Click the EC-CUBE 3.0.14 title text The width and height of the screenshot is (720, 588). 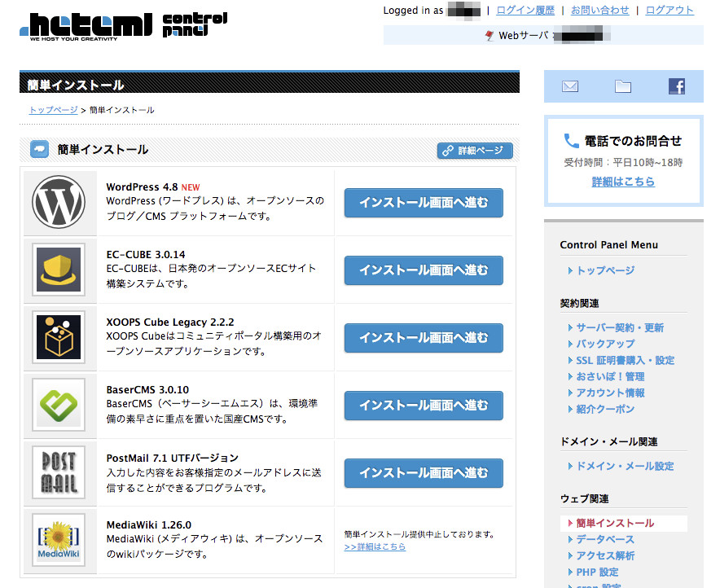[x=146, y=254]
